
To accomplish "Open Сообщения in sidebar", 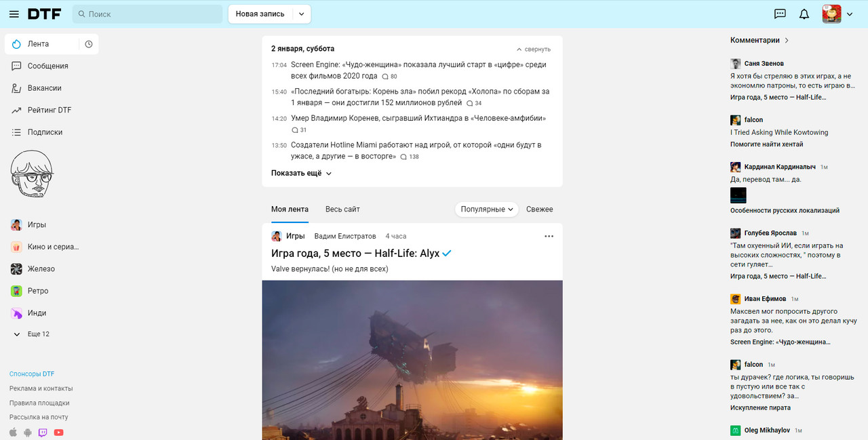I will 47,66.
